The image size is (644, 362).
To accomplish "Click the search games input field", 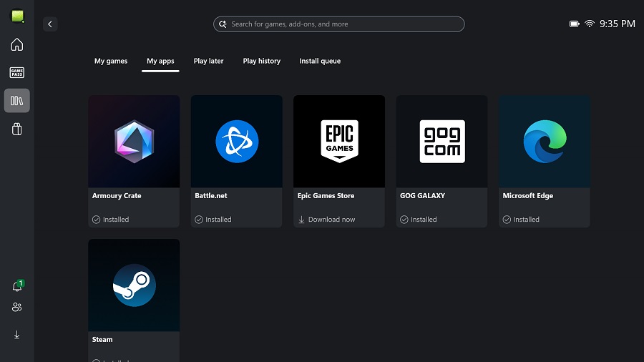I will pos(338,24).
